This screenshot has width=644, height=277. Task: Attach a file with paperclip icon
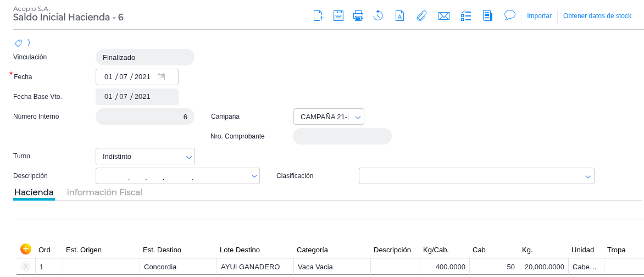[x=421, y=16]
